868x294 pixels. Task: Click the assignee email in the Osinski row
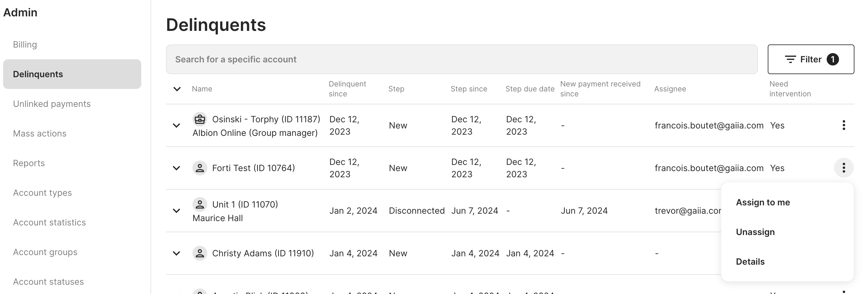[x=709, y=126]
